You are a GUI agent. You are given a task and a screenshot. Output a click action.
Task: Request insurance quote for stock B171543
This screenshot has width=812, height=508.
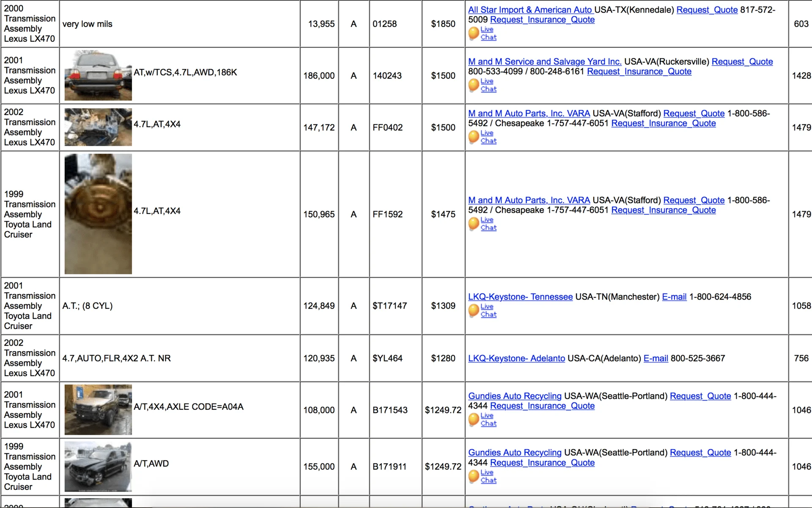pyautogui.click(x=543, y=406)
